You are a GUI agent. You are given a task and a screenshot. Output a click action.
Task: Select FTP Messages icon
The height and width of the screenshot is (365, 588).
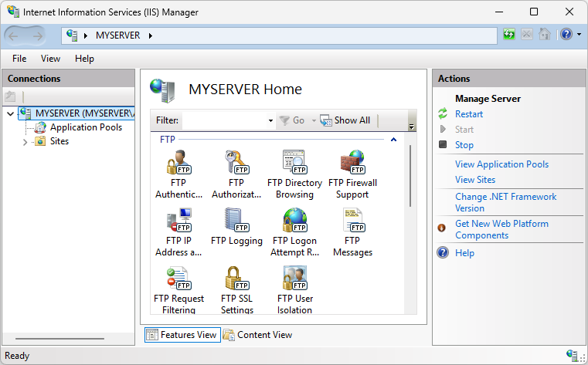tap(352, 221)
